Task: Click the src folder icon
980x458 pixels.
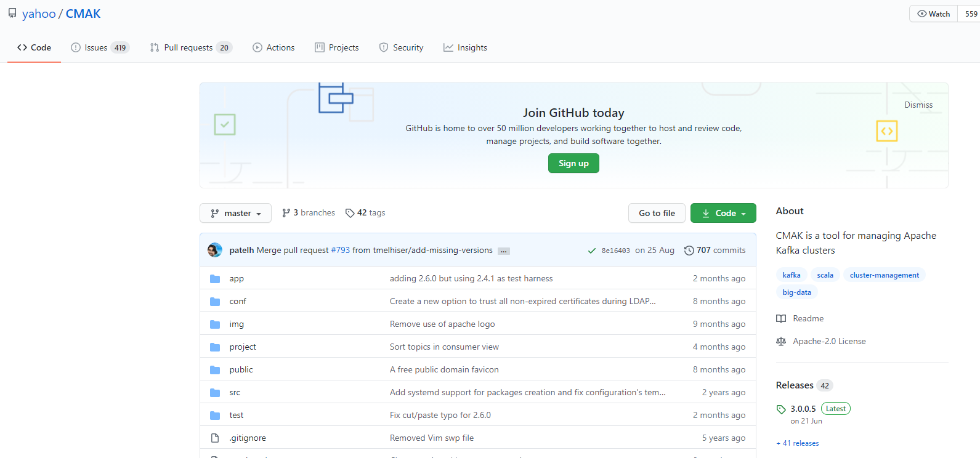Action: [215, 393]
